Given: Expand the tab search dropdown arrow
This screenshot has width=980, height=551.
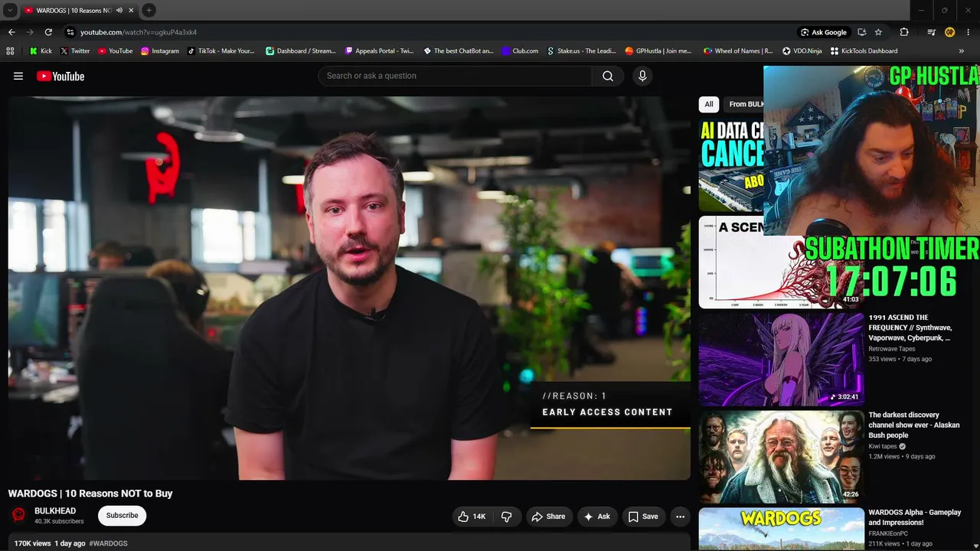Looking at the screenshot, I should (10, 11).
